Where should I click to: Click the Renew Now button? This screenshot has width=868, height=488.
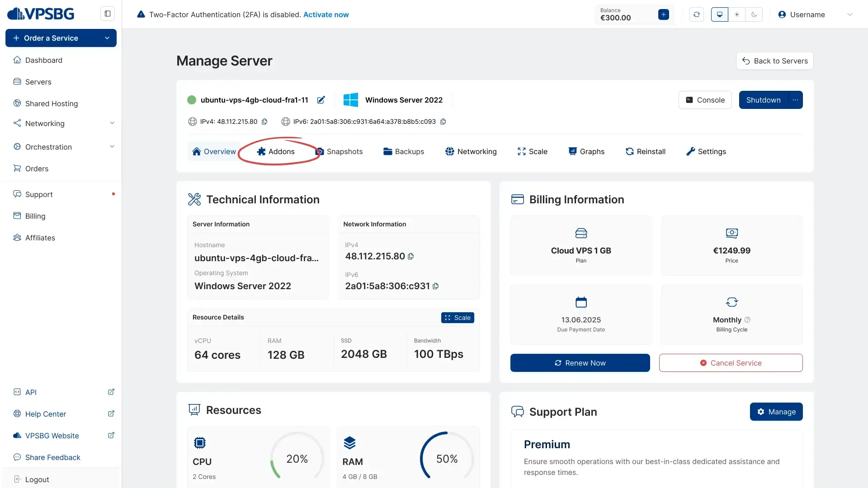580,363
